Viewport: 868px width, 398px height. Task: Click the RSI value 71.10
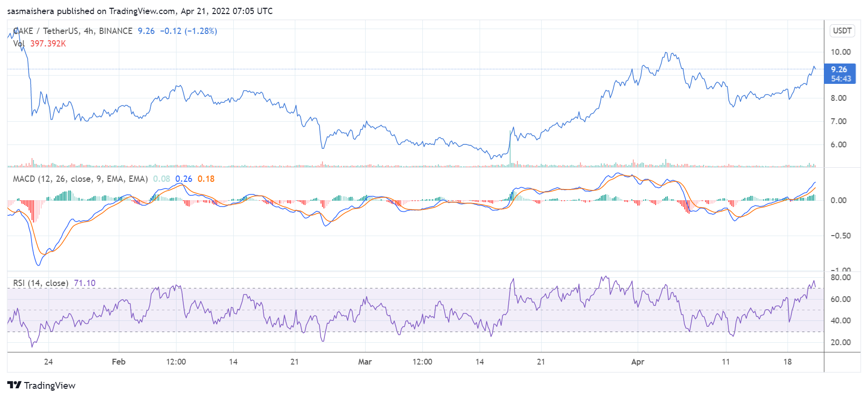(85, 283)
